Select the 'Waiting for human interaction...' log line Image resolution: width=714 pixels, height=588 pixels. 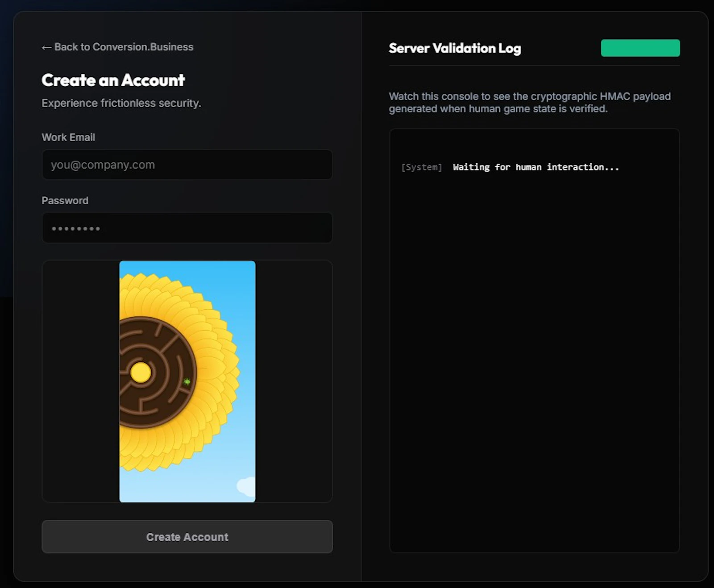coord(536,167)
